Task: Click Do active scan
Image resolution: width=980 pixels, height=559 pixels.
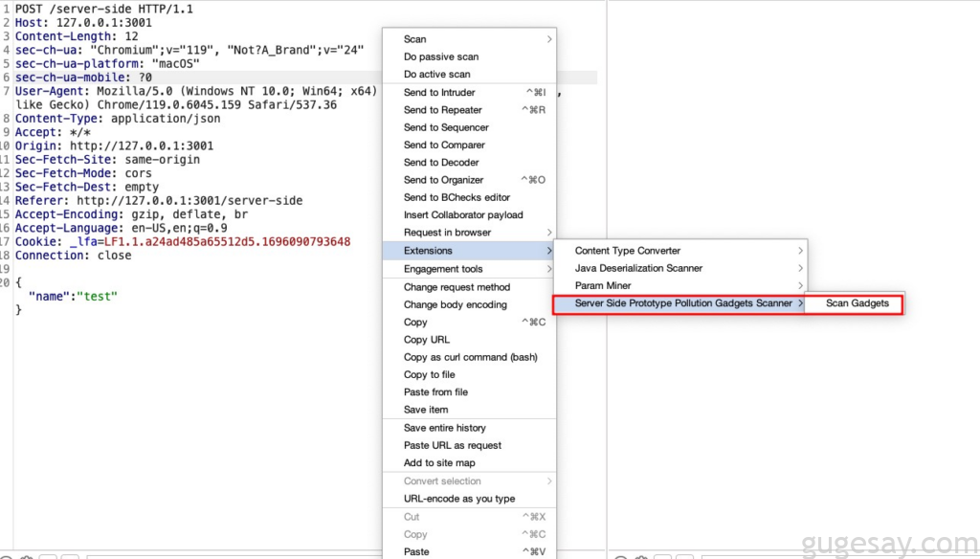Action: pos(436,75)
